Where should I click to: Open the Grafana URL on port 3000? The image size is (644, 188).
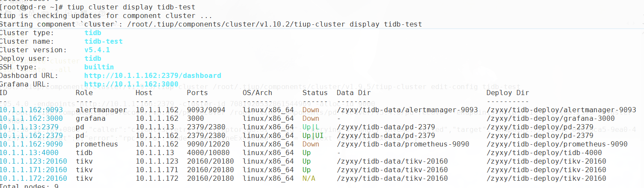coord(131,84)
